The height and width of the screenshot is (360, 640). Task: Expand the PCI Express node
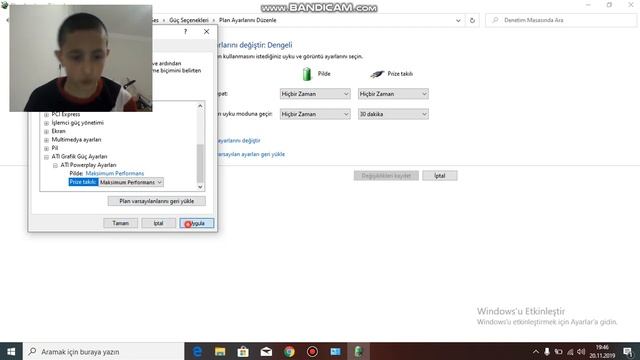pos(47,115)
